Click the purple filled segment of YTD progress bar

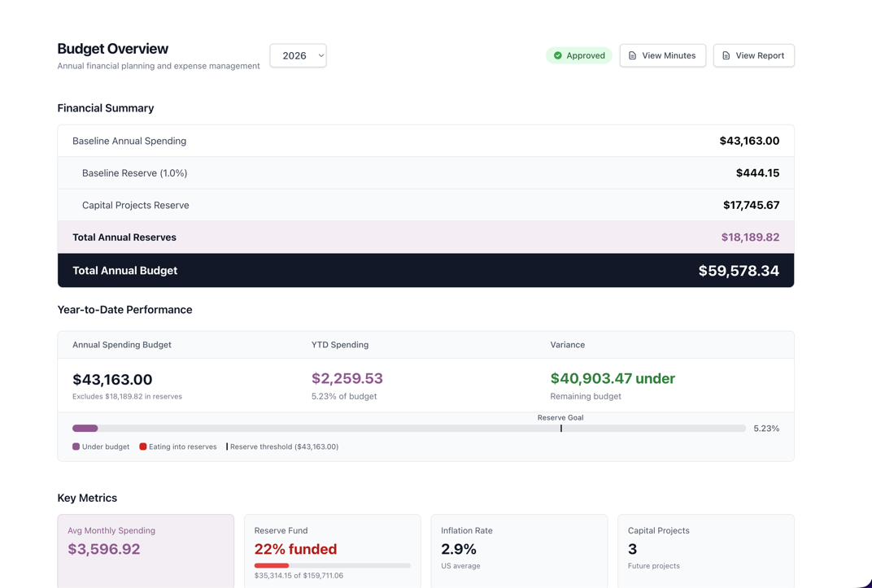(x=85, y=428)
